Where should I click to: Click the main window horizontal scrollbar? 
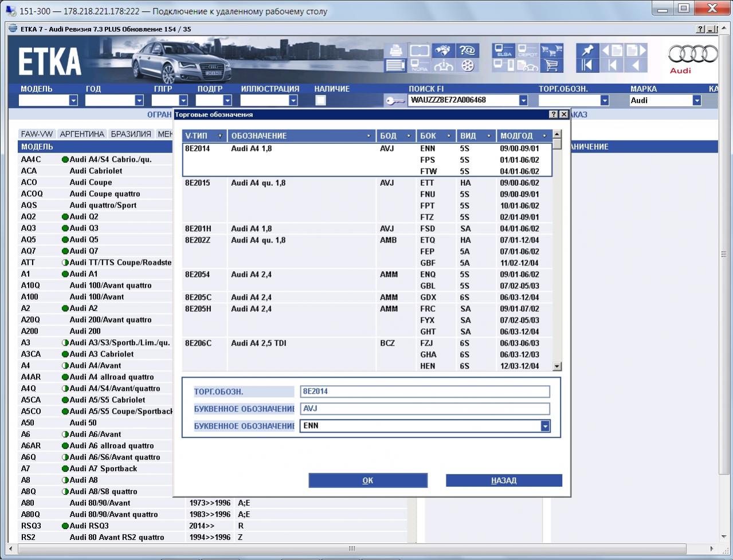[352, 549]
